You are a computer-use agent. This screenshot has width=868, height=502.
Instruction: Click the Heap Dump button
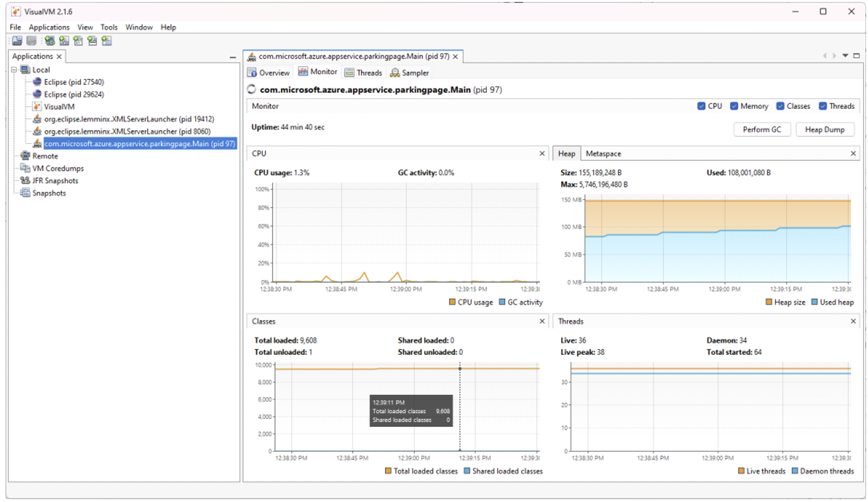825,129
